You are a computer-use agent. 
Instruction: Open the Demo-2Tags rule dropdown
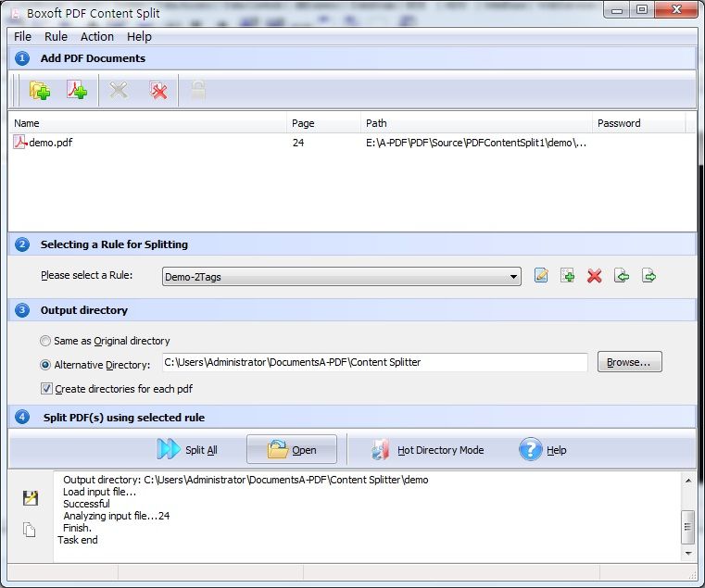(x=341, y=277)
